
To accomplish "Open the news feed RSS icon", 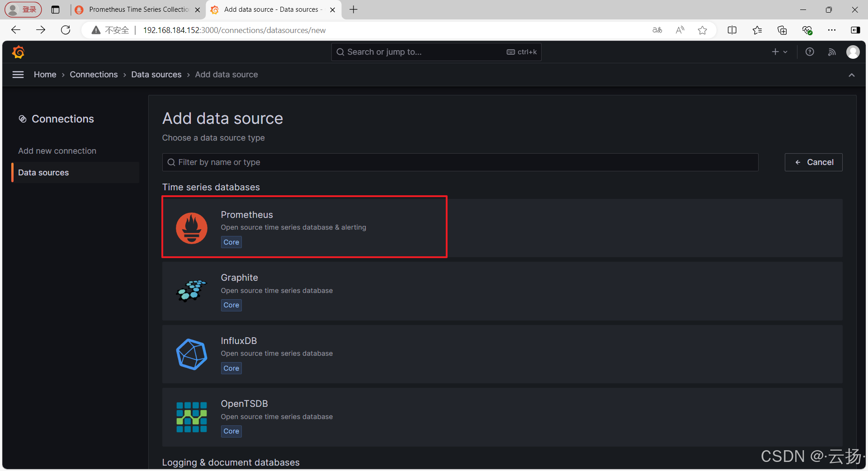I will point(832,52).
